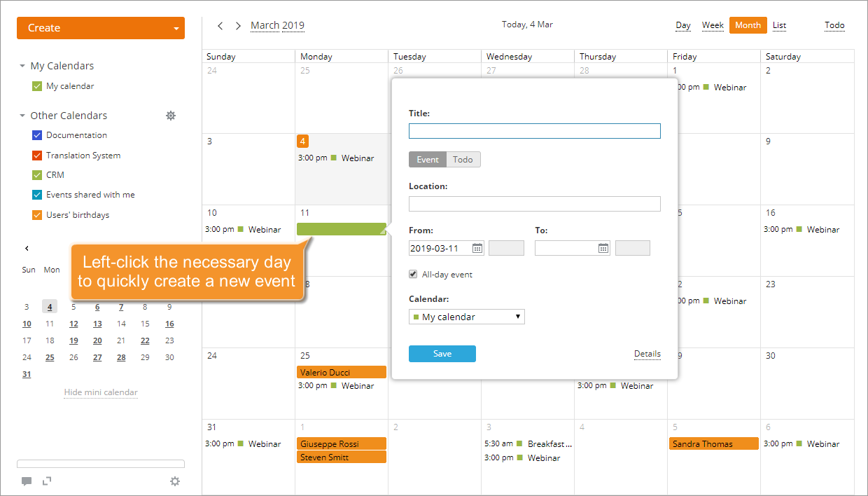The image size is (868, 496).
Task: Open the chat bubble icon at bottom left
Action: (x=27, y=481)
